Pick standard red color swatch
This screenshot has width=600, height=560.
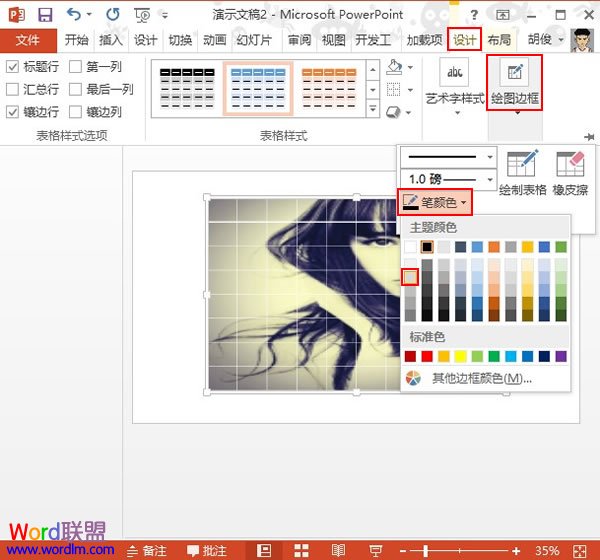[x=427, y=356]
